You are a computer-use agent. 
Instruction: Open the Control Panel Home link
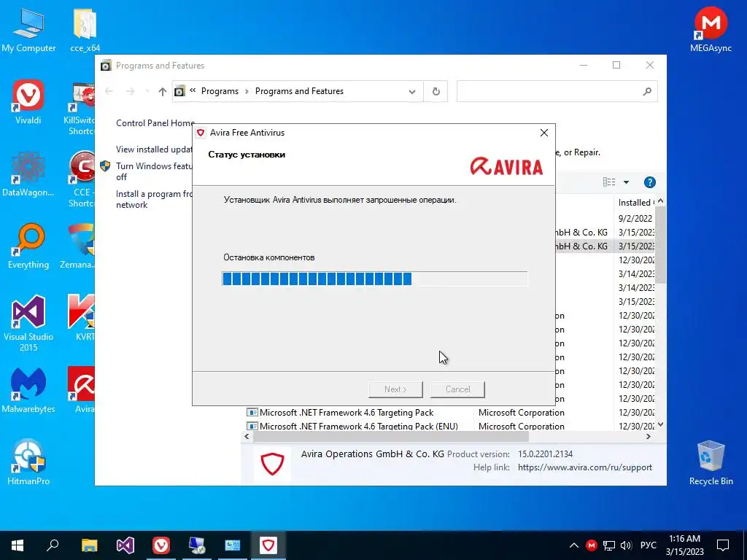[x=155, y=122]
